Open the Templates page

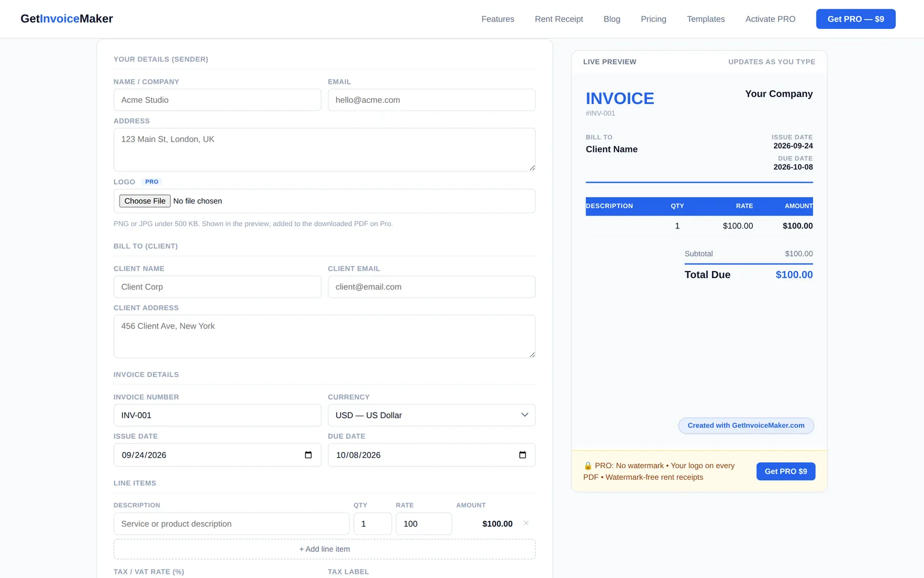pos(706,19)
